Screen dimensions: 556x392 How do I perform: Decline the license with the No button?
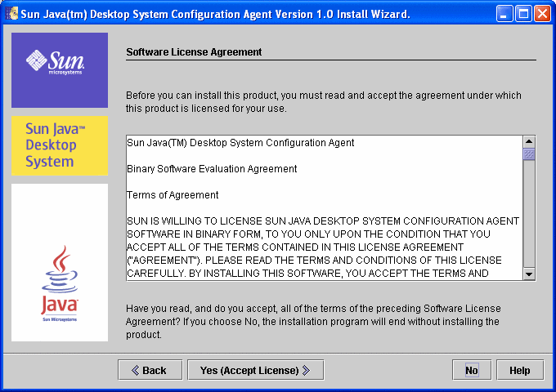(472, 370)
